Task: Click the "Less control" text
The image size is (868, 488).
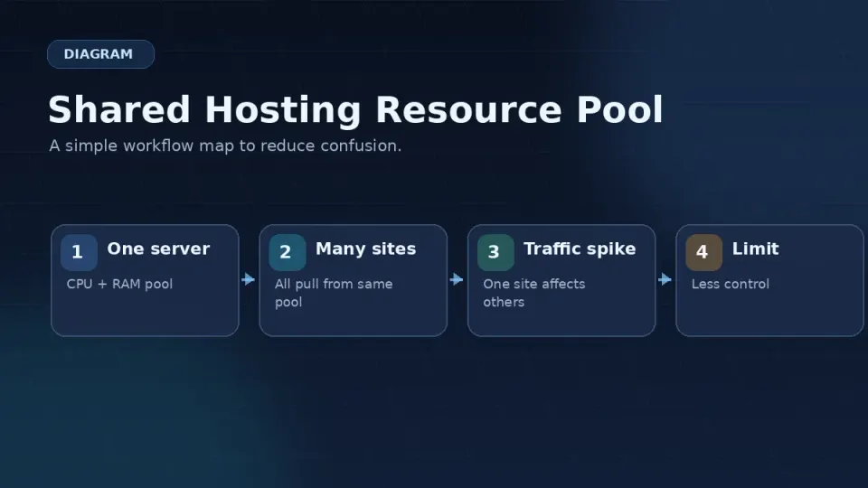Action: [x=731, y=284]
